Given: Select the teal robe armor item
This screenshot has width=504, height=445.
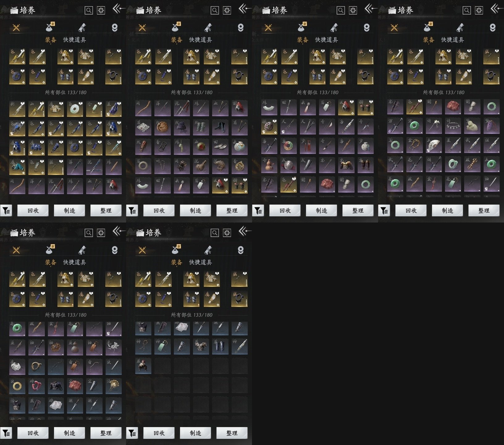Looking at the screenshot, I should pyautogui.click(x=17, y=167).
